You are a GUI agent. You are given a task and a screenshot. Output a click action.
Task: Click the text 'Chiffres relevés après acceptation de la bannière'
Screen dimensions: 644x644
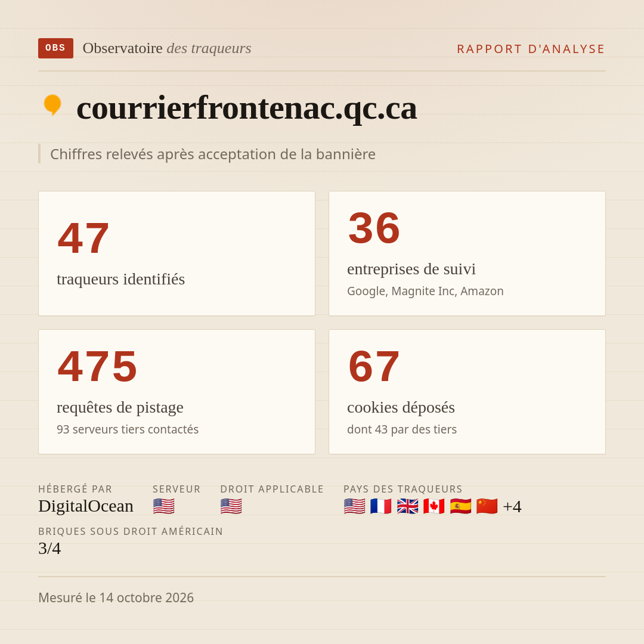[x=213, y=154]
